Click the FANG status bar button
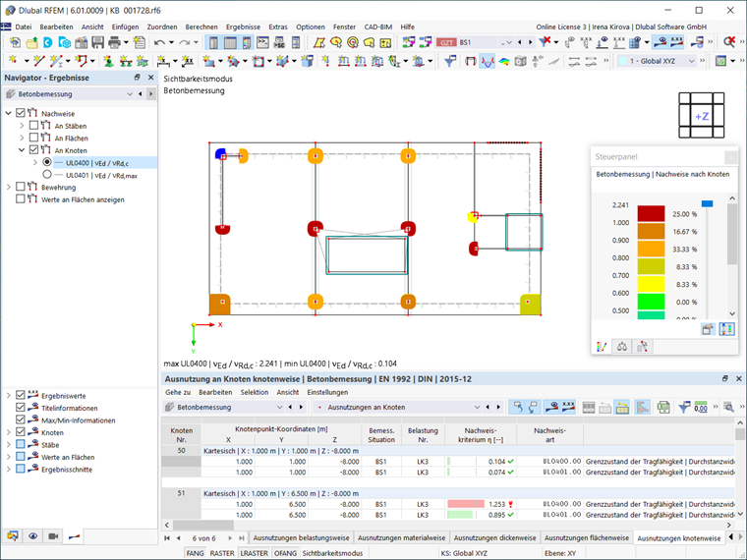Viewport: 747px width, 560px height. click(195, 553)
